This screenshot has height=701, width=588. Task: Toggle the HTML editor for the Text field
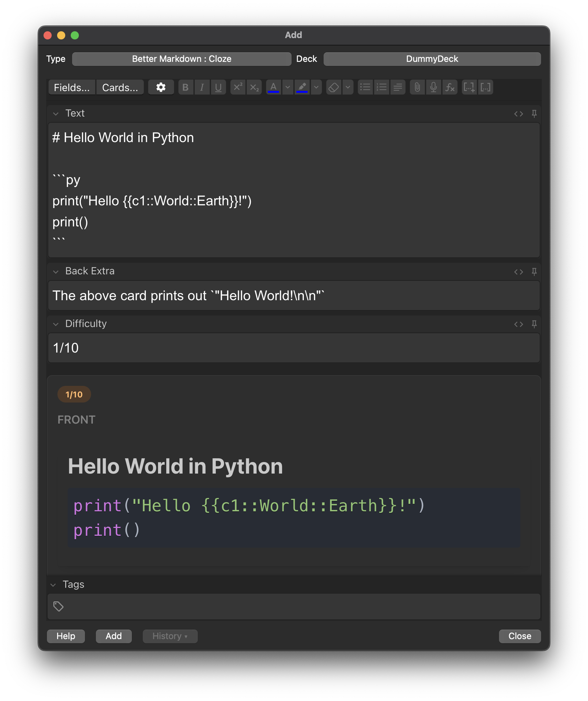519,114
